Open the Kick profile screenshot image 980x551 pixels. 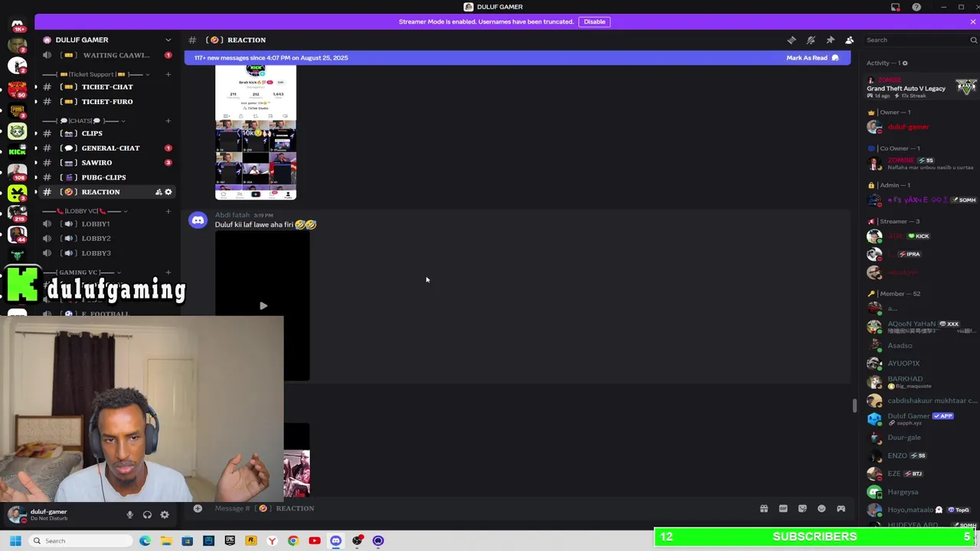[x=256, y=132]
